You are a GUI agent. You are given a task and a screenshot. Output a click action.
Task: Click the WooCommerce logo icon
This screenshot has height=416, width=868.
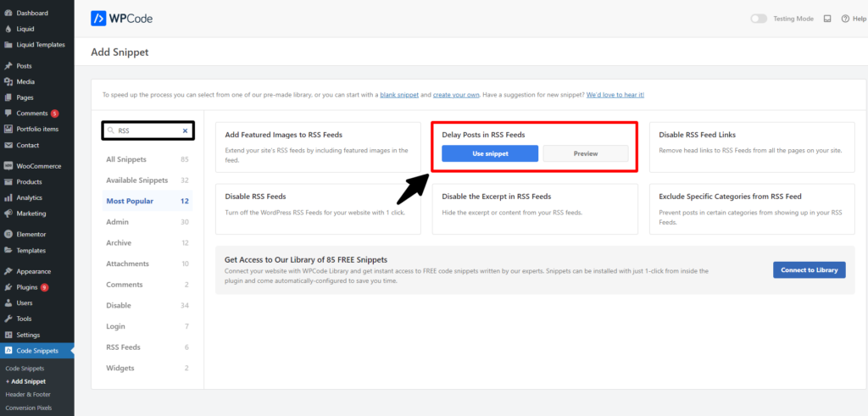[8, 166]
